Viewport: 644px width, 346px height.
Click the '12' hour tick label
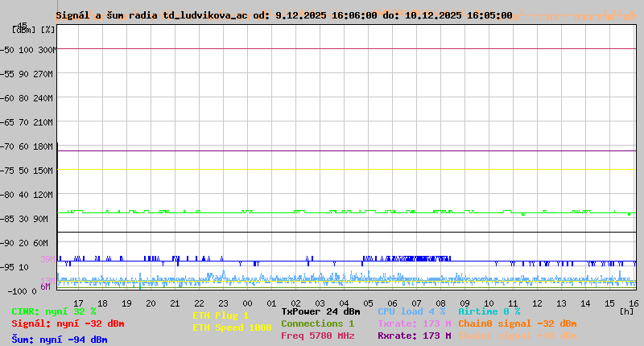[537, 303]
